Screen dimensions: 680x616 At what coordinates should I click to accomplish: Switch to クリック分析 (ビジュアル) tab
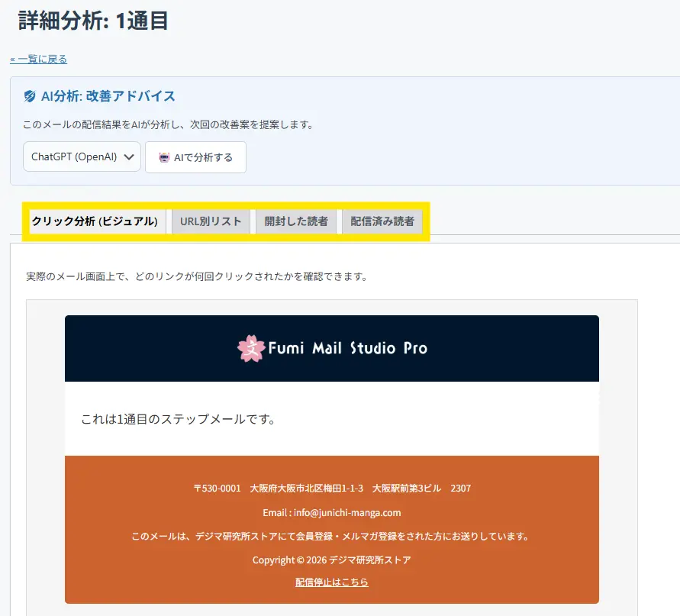(95, 221)
